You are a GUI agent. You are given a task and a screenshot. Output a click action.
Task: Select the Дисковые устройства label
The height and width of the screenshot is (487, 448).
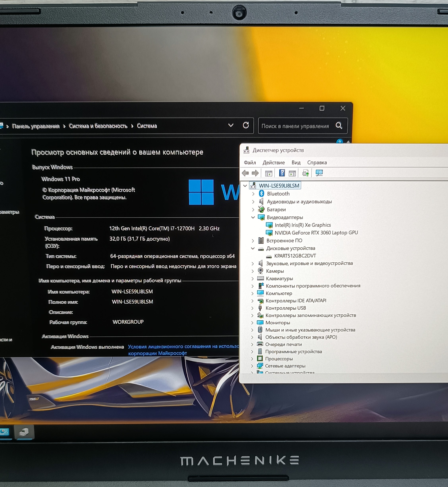tap(291, 248)
